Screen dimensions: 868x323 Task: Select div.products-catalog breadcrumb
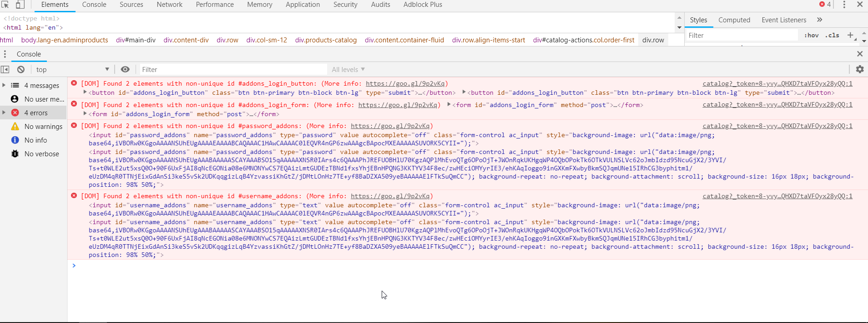pos(326,40)
